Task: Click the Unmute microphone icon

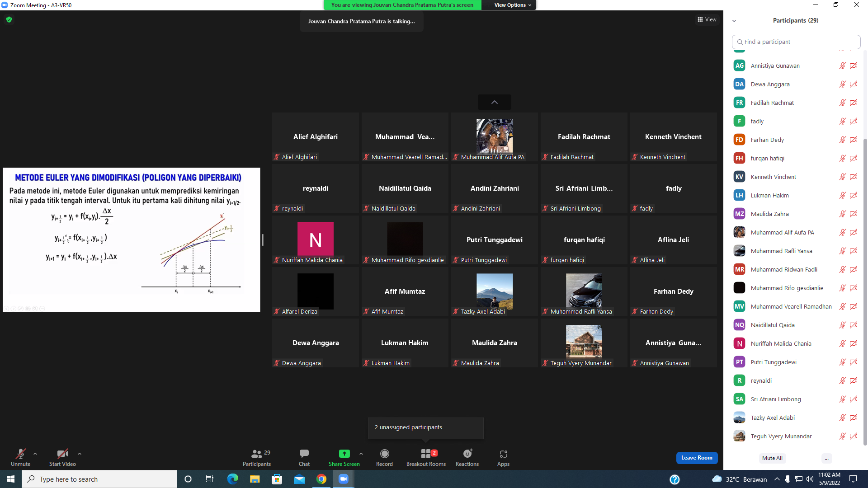Action: (20, 454)
